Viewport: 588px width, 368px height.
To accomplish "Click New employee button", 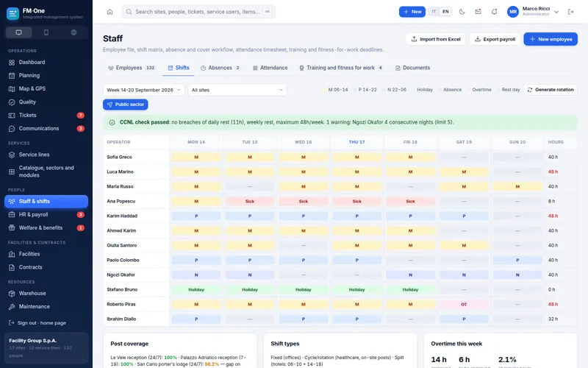I will (x=551, y=39).
